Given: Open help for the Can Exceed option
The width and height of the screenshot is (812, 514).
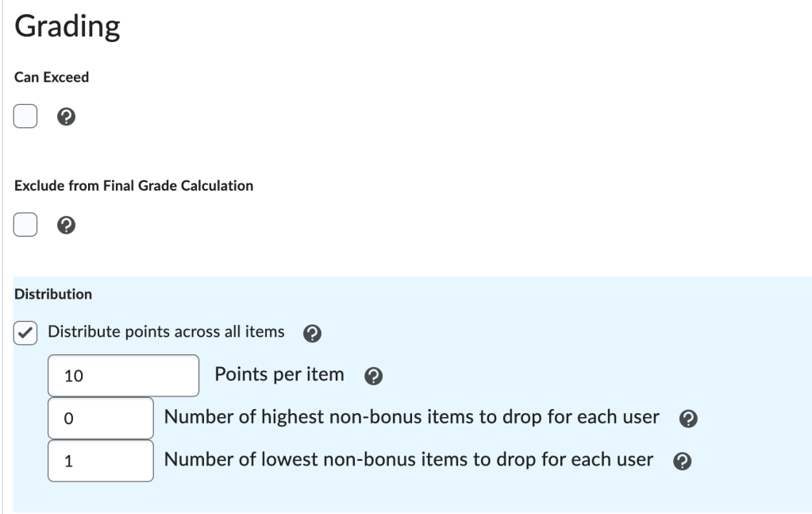Looking at the screenshot, I should click(67, 117).
